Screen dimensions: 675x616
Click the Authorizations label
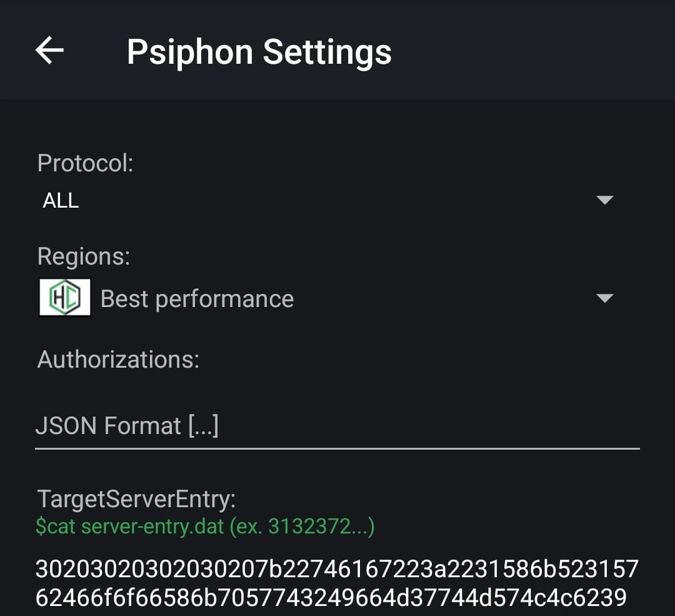click(x=118, y=360)
